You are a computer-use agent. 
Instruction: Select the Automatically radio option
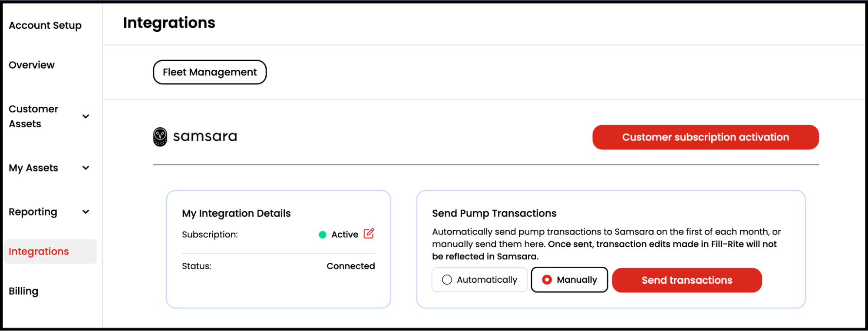coord(447,280)
